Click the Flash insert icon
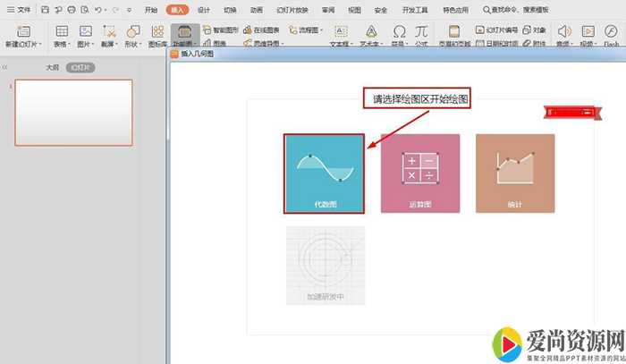 [612, 30]
